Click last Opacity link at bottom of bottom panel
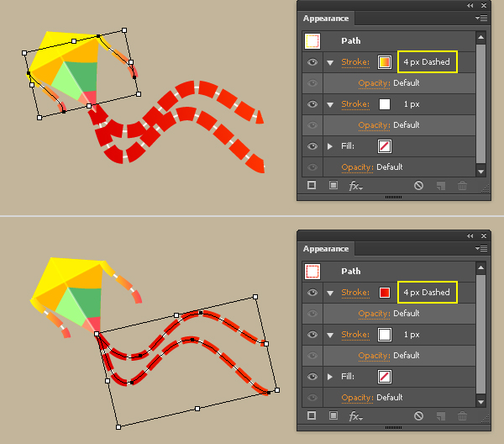The image size is (504, 444). point(357,398)
